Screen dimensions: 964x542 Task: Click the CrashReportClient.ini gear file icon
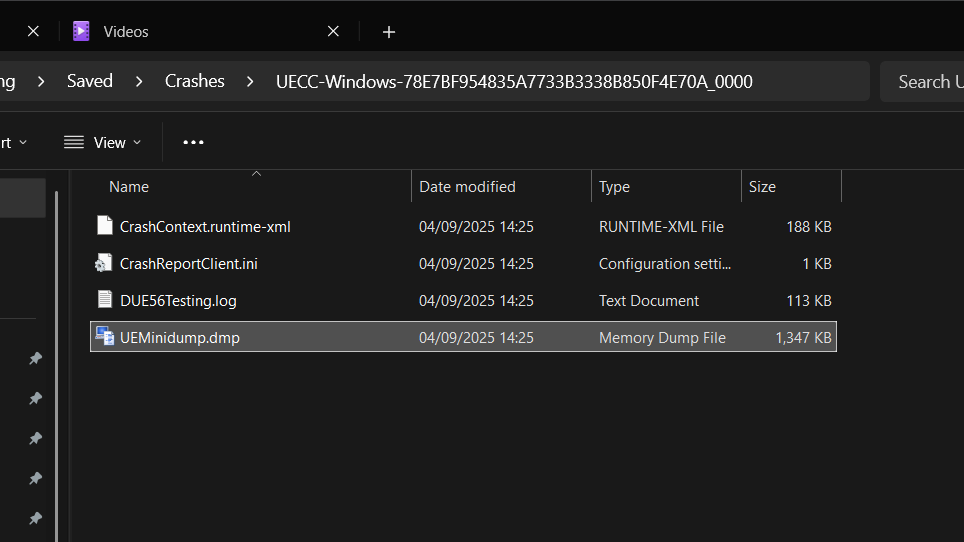click(x=103, y=263)
